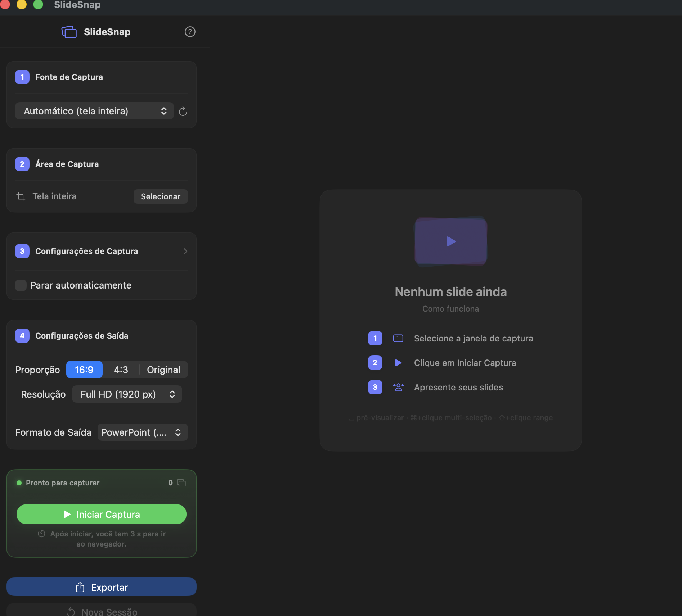Export slides with the Exportar button
This screenshot has width=682, height=616.
[x=101, y=587]
